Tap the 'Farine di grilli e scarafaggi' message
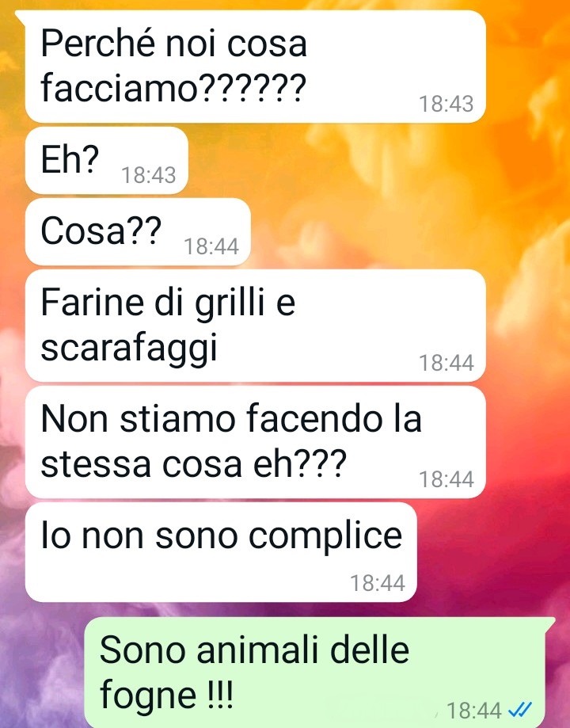The height and width of the screenshot is (728, 570). click(255, 326)
